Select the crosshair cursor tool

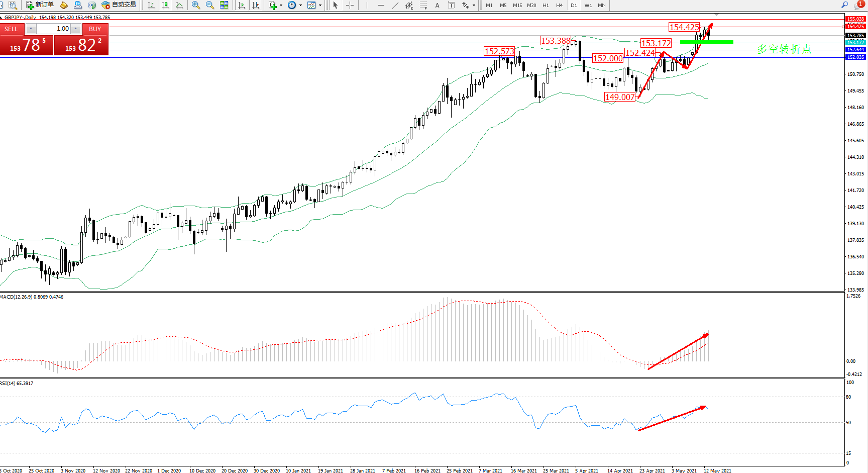click(x=350, y=5)
